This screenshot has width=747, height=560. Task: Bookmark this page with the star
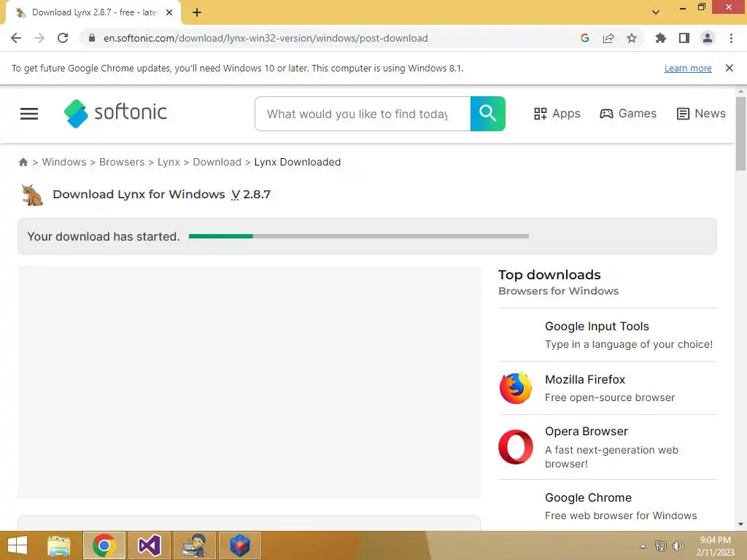(632, 38)
